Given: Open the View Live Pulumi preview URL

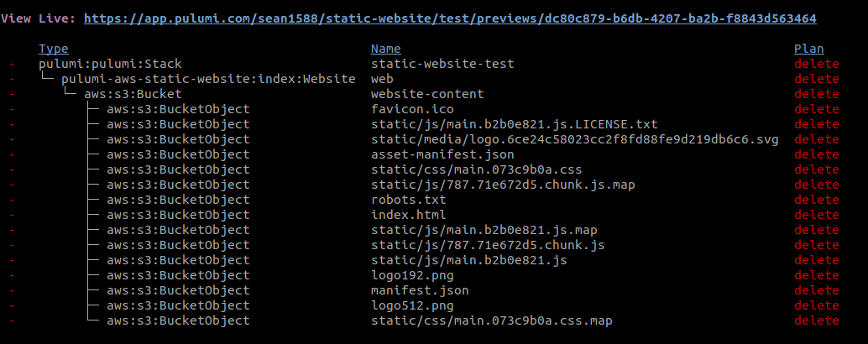Looking at the screenshot, I should point(450,18).
